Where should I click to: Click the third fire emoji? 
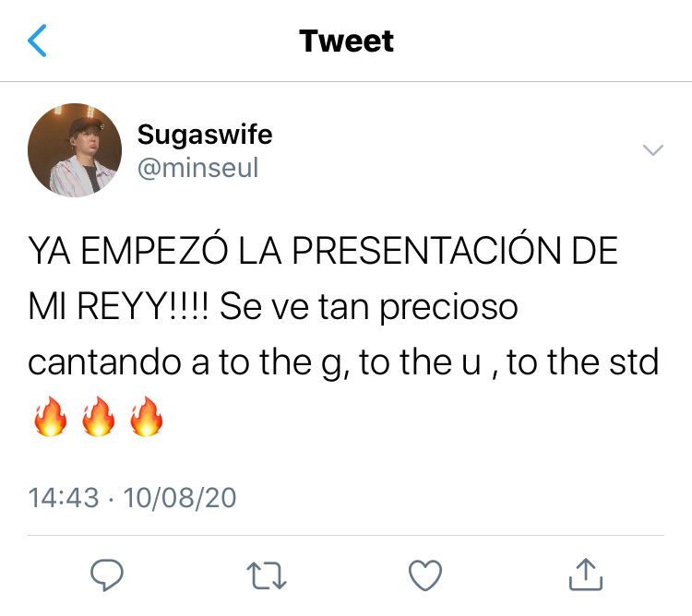pyautogui.click(x=147, y=417)
